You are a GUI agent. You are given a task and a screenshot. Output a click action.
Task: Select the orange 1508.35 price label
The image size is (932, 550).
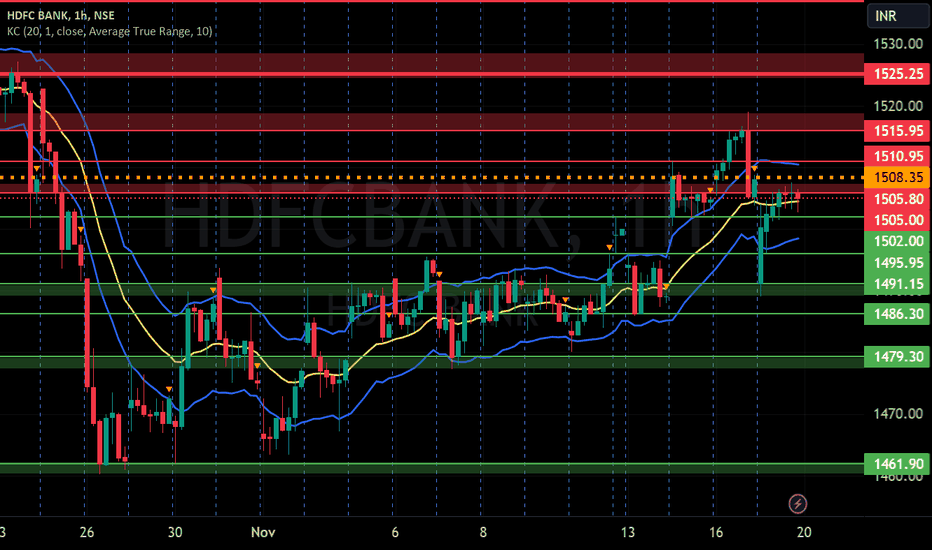pos(897,177)
